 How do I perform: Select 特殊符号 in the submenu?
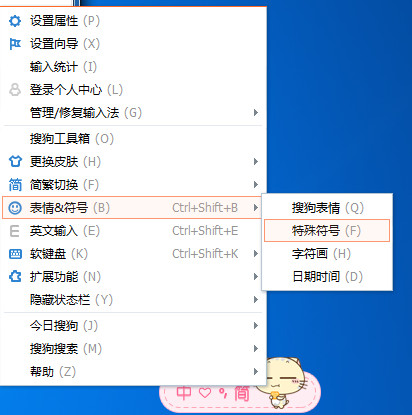click(x=327, y=230)
